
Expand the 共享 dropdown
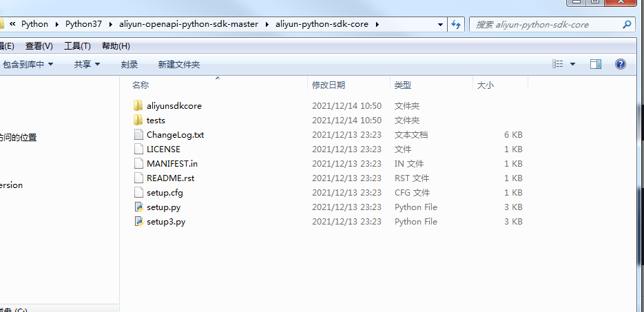[97, 64]
